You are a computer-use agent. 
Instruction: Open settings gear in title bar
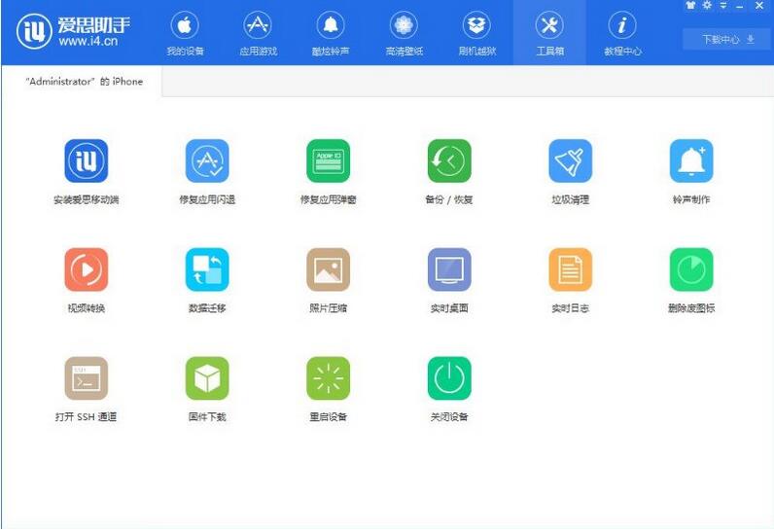706,6
